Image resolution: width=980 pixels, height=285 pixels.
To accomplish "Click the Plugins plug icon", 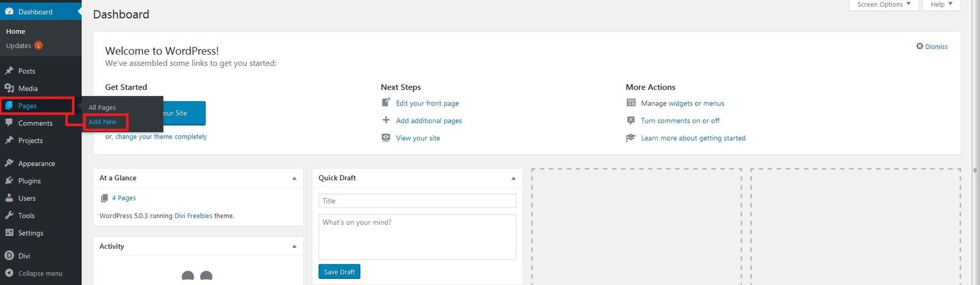I will 9,181.
